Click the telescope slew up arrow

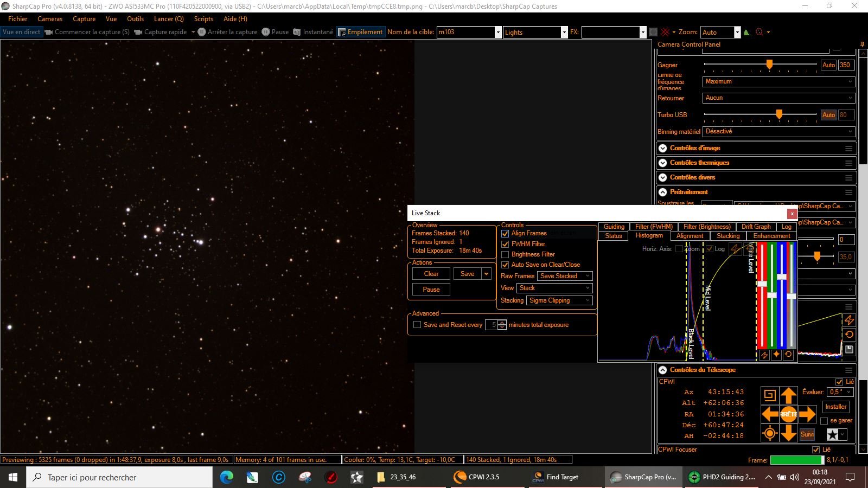[788, 395]
